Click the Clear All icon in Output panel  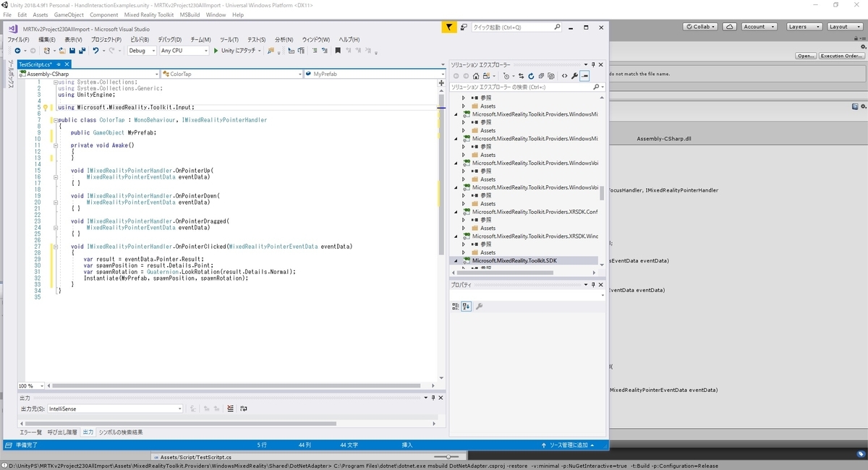[x=231, y=409]
